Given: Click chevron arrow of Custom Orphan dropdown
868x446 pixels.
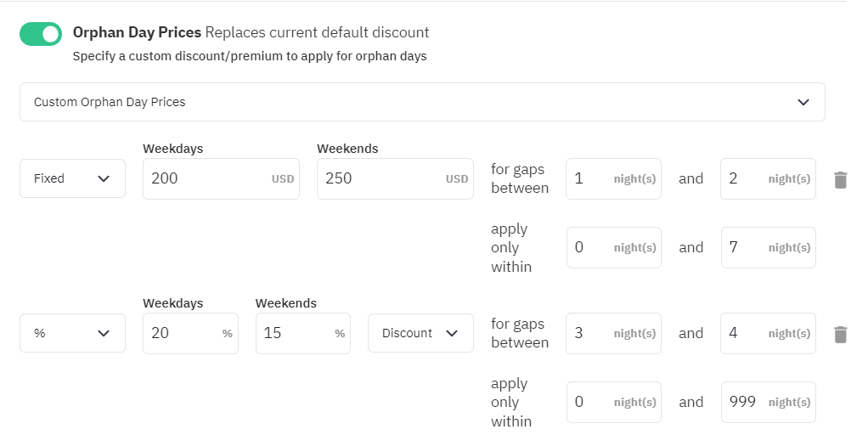Looking at the screenshot, I should coord(803,102).
